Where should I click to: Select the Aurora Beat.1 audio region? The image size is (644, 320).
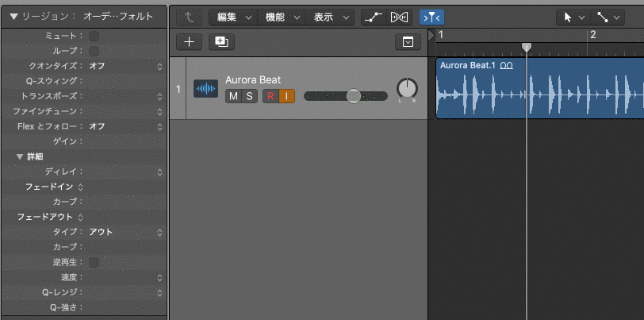pyautogui.click(x=539, y=88)
